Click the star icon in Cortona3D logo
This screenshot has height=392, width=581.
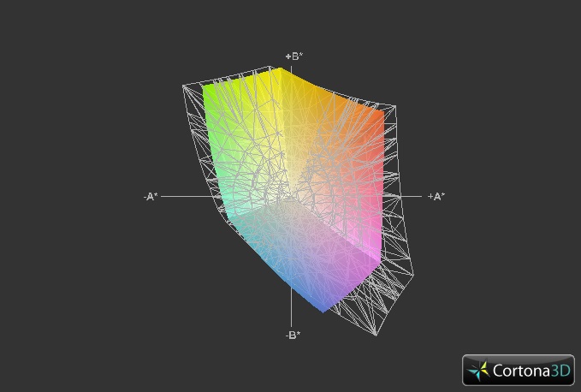click(478, 371)
